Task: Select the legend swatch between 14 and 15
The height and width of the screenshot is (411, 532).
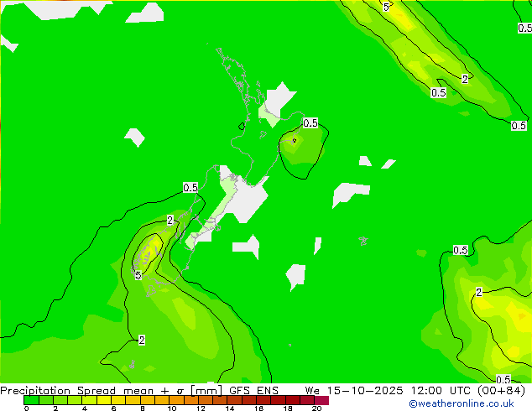Action: coord(234,400)
